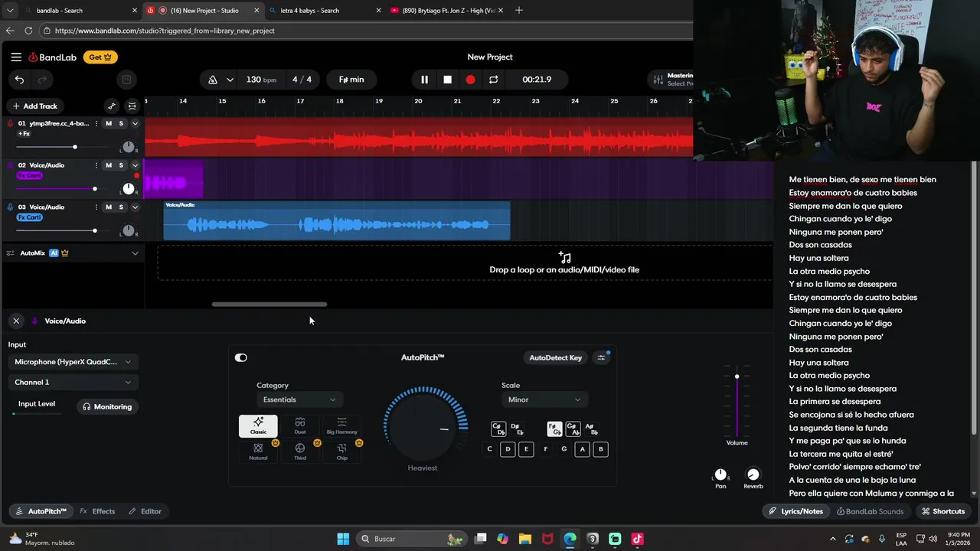Viewport: 980px width, 551px height.
Task: Open the Channel 1 dropdown
Action: tap(72, 382)
